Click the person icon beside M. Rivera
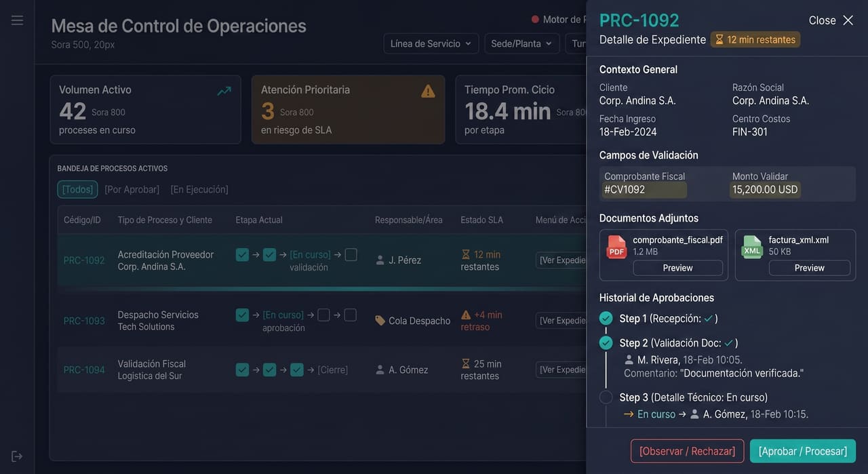Image resolution: width=868 pixels, height=474 pixels. pyautogui.click(x=629, y=359)
